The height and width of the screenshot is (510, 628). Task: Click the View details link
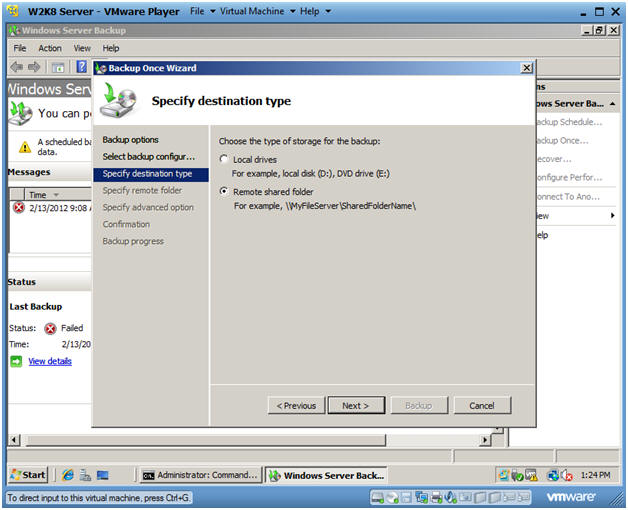point(50,361)
